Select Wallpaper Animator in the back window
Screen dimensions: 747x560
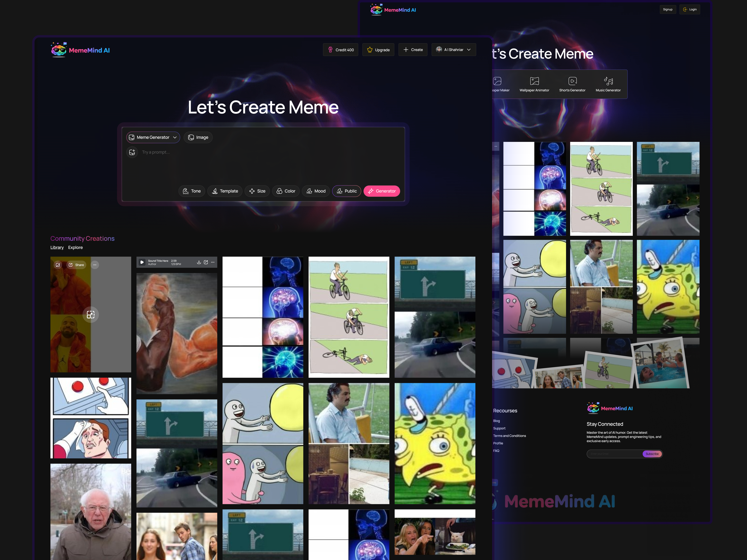[x=534, y=84]
